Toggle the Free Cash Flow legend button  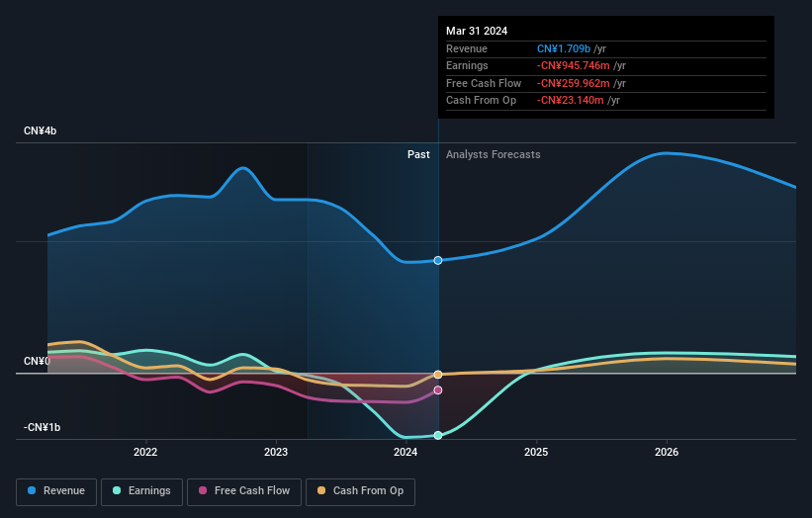tap(244, 491)
